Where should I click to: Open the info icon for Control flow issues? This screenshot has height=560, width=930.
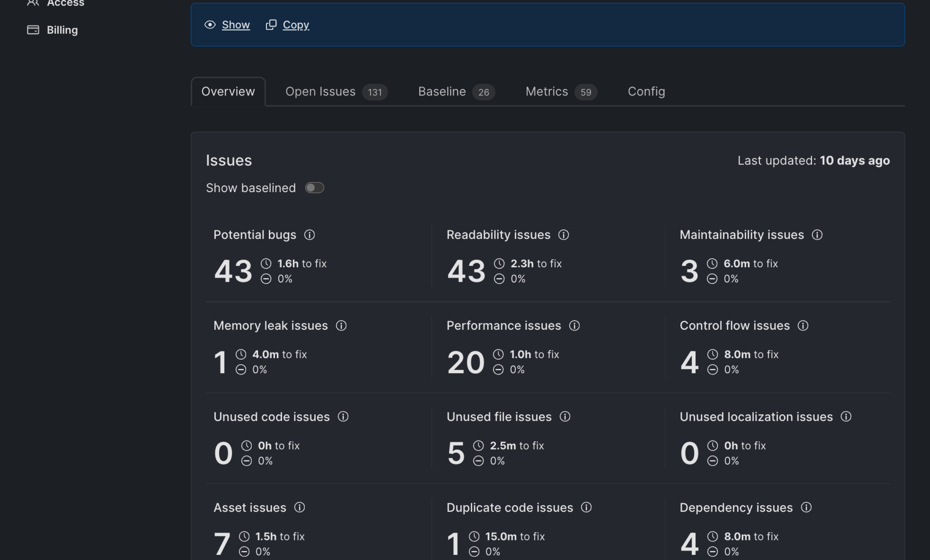coord(803,325)
